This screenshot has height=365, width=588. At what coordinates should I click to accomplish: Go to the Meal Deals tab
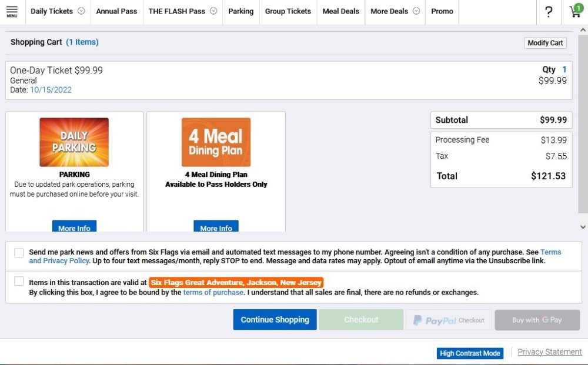340,11
